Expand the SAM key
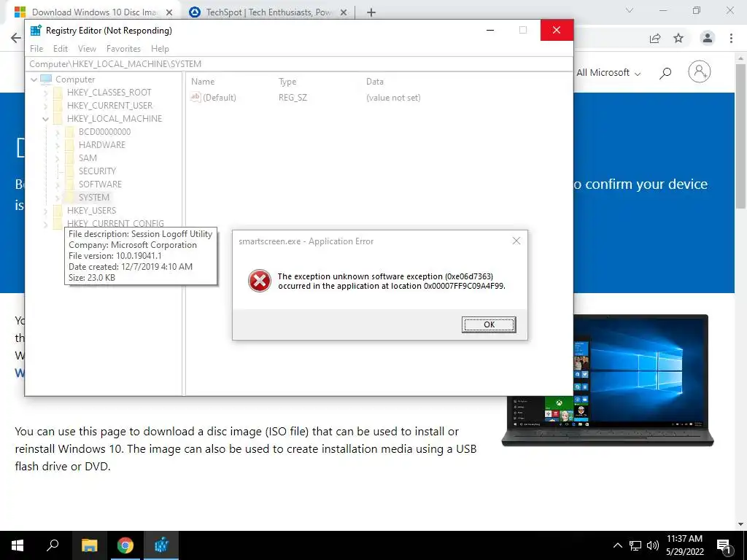This screenshot has width=747, height=560. 57,158
